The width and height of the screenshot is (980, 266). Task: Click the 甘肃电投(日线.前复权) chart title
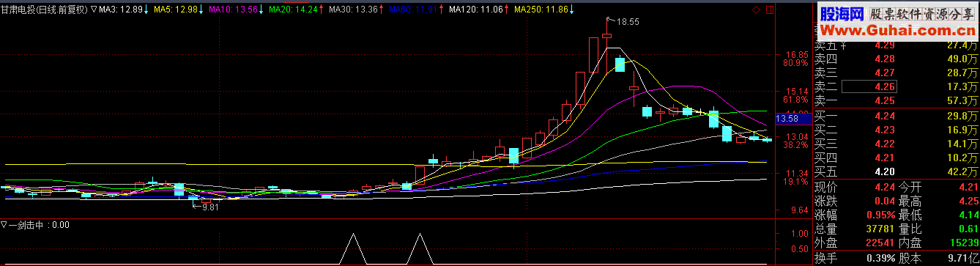[x=45, y=10]
